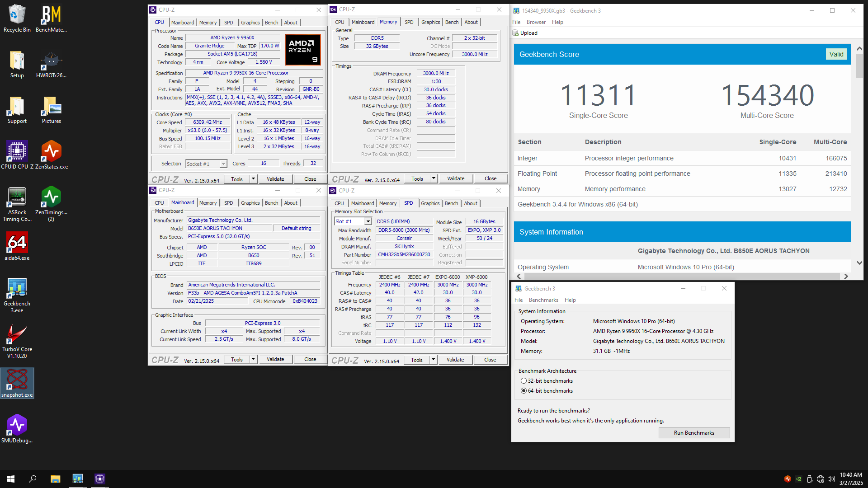Click the 11311 Single-Core Score value
The image size is (868, 488).
click(x=599, y=95)
